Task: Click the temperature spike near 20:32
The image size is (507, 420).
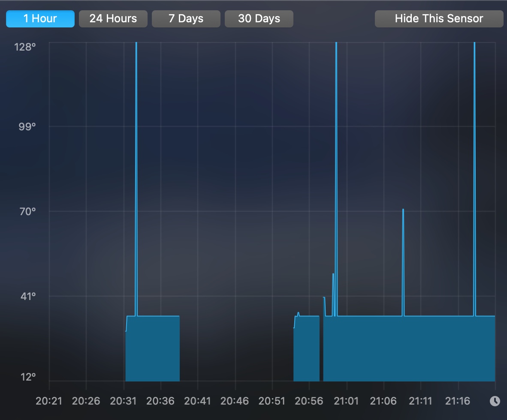Action: click(136, 171)
